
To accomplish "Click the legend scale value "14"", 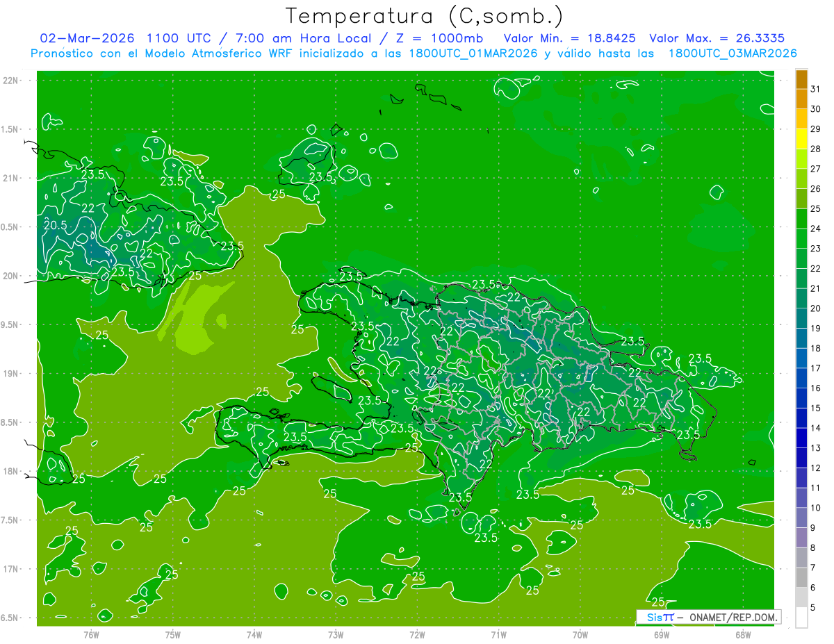I will [x=815, y=428].
